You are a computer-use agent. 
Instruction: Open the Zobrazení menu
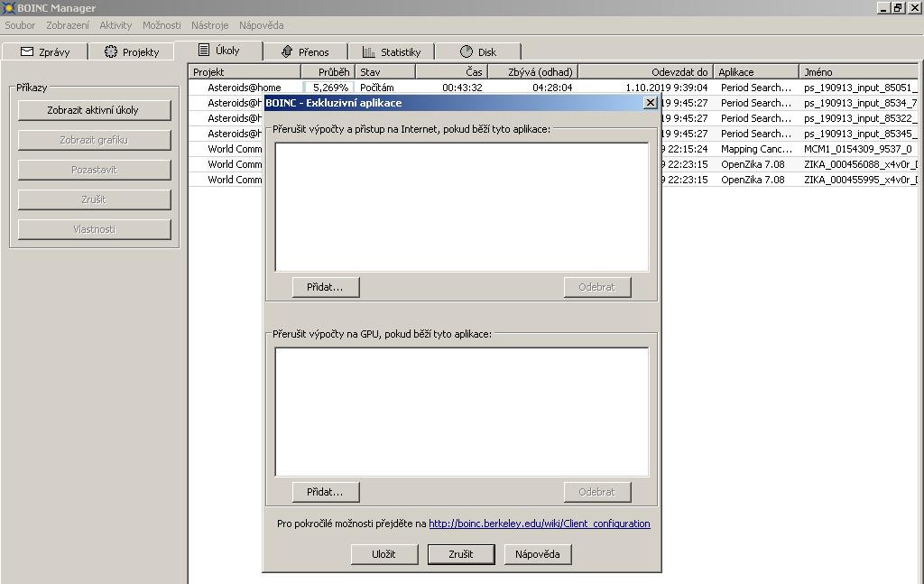pos(68,25)
